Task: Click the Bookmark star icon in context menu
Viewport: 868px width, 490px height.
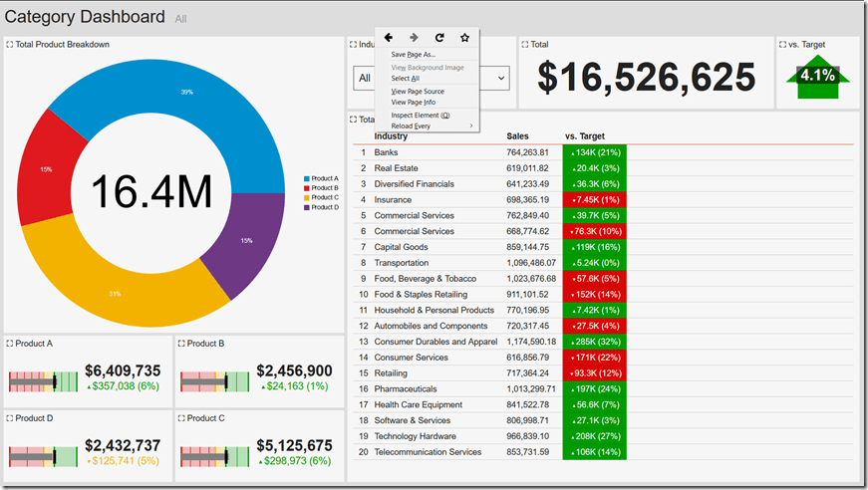Action: [x=464, y=38]
